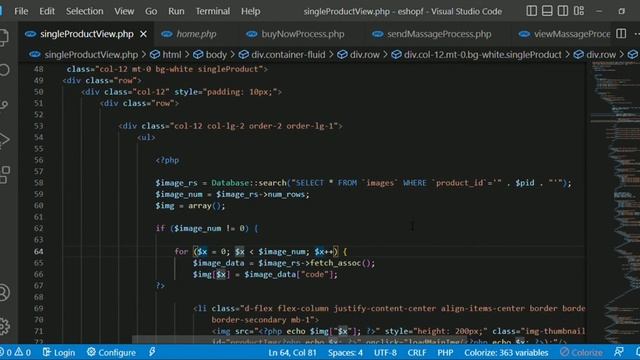Screen dimensions: 640x360
Task: Click the $img = array(); line
Action: click(190, 206)
